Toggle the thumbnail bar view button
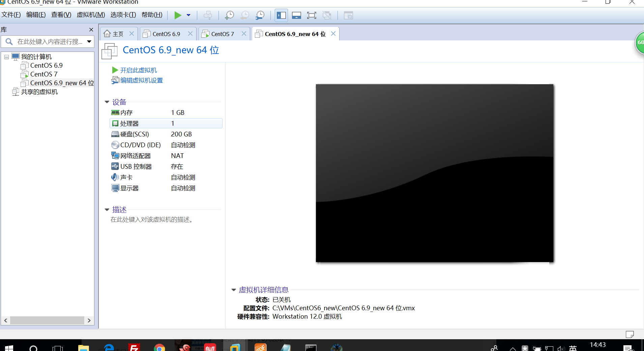This screenshot has height=351, width=644. (296, 15)
